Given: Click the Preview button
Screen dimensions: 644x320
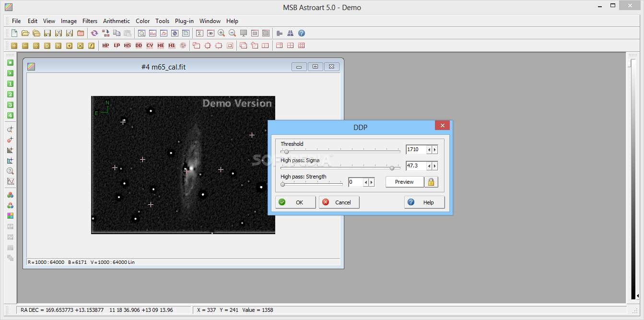Looking at the screenshot, I should (405, 182).
